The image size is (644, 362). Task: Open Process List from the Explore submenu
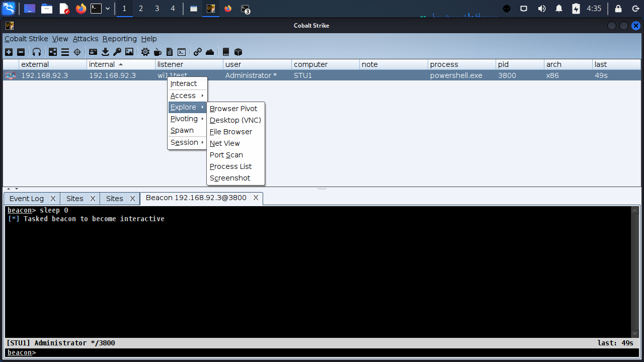pos(235,166)
